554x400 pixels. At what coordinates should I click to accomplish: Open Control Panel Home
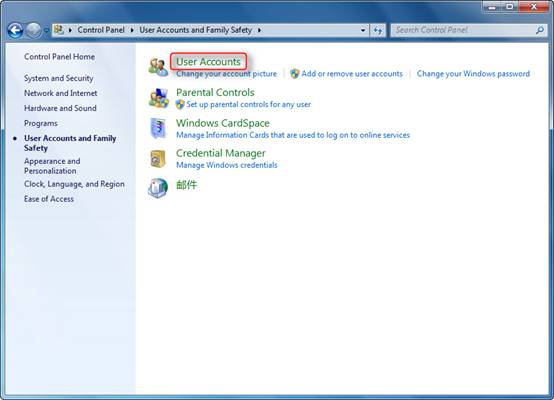tap(59, 57)
